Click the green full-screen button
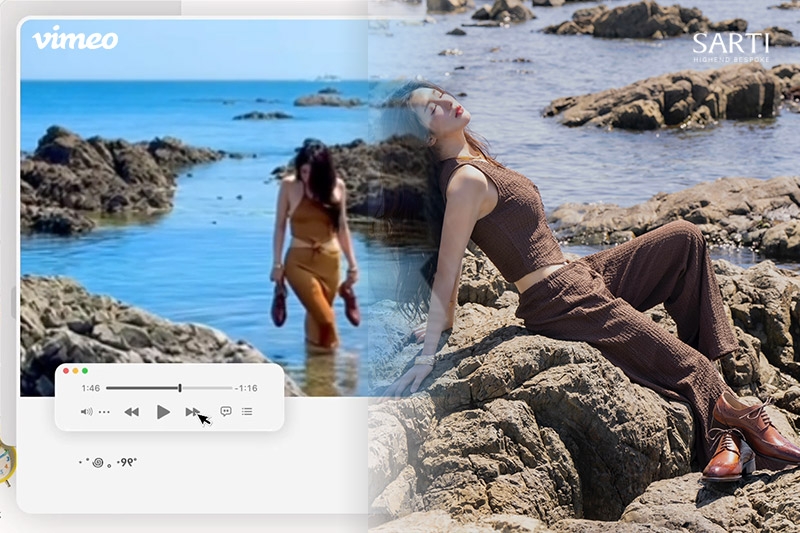 coord(84,371)
